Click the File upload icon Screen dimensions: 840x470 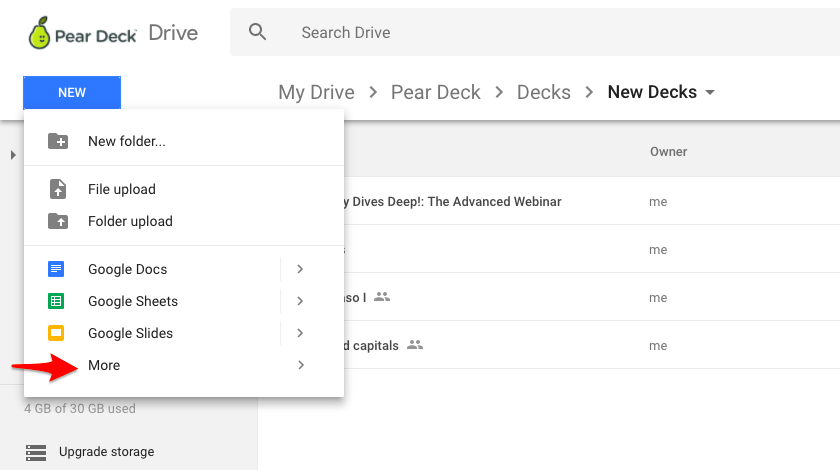point(58,189)
